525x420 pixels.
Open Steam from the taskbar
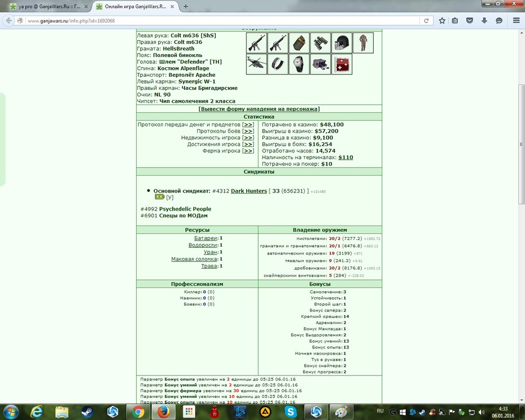[x=87, y=412]
